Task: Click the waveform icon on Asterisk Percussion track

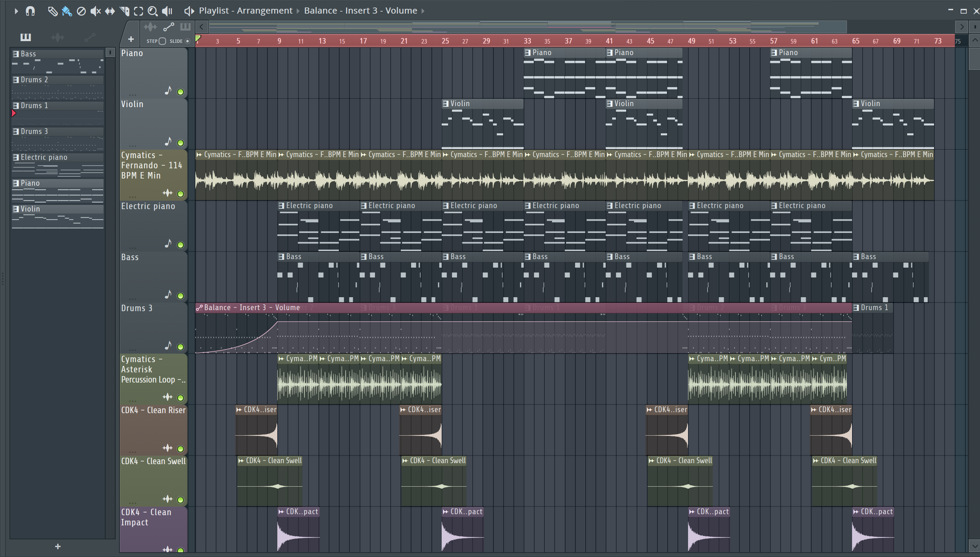Action: (168, 397)
